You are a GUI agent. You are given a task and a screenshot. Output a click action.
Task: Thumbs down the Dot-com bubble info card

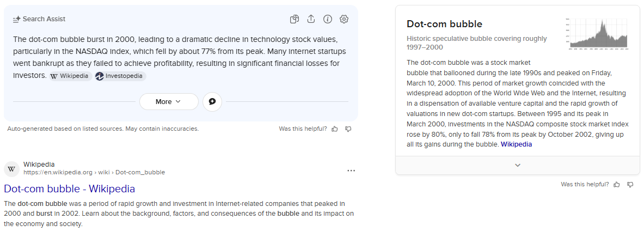[x=630, y=185]
